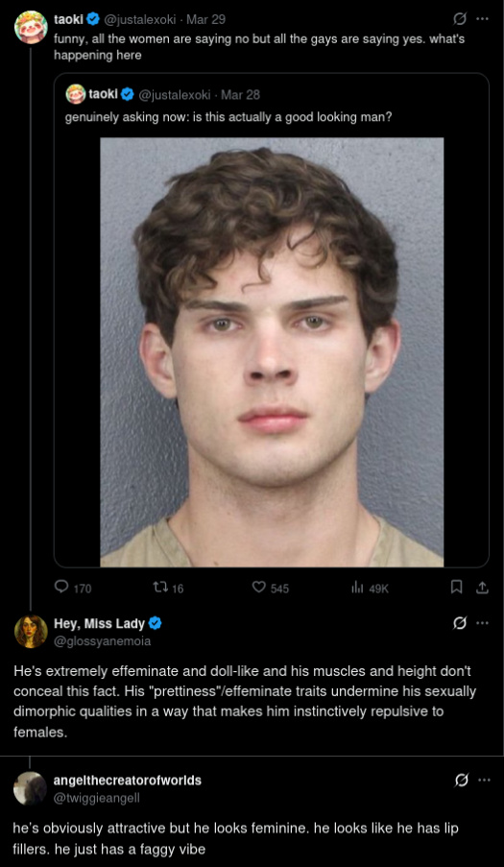Like the tweet with 545 likes

click(258, 588)
